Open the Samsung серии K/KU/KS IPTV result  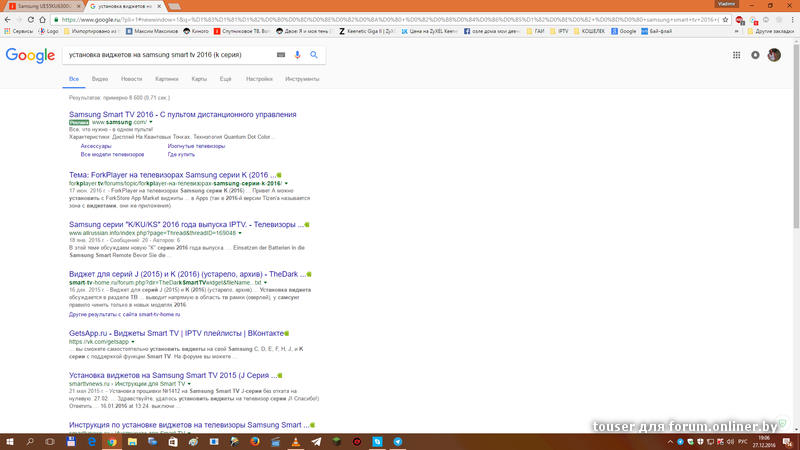pos(186,224)
